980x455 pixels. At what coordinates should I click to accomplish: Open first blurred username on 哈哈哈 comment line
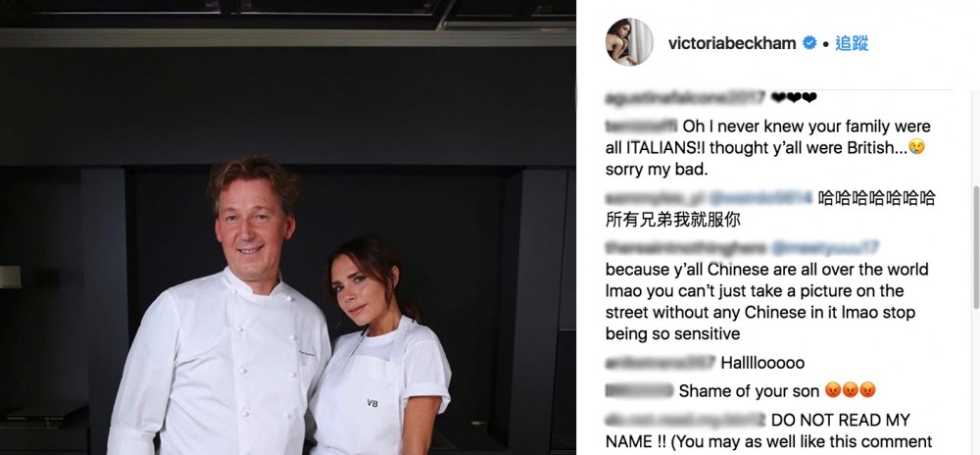[655, 199]
